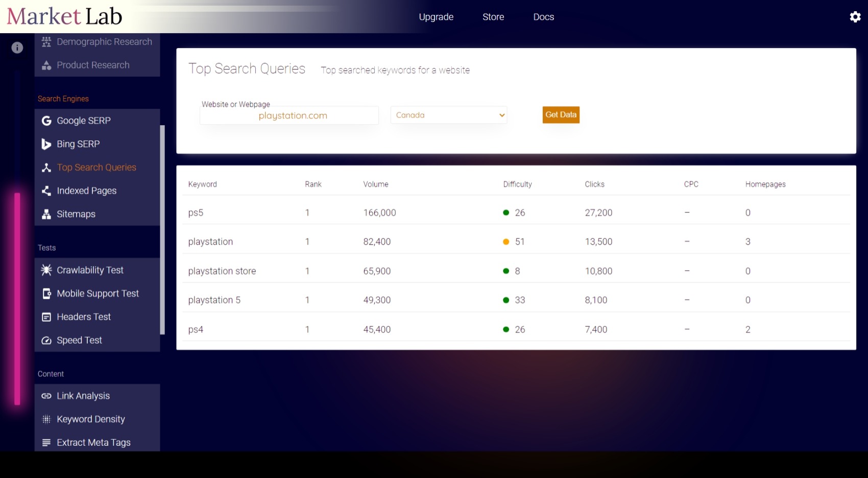Click the sidebar vertical scrollbar
The width and height of the screenshot is (868, 478).
pos(162,230)
